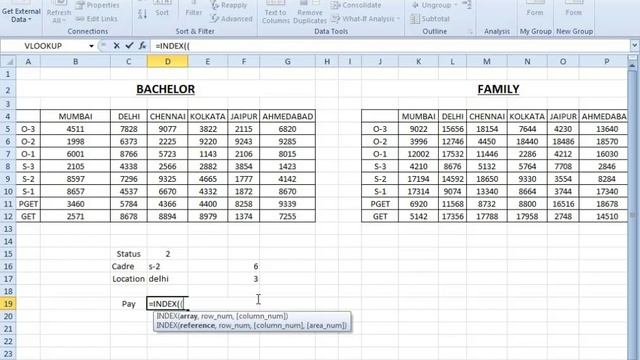
Task: Click the Consolidate tool
Action: 356,5
